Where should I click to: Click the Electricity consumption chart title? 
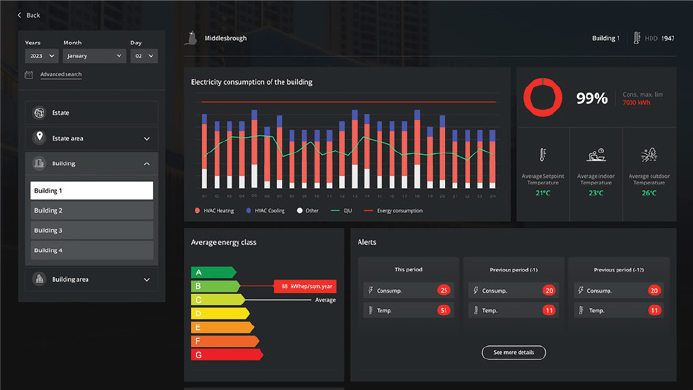251,82
